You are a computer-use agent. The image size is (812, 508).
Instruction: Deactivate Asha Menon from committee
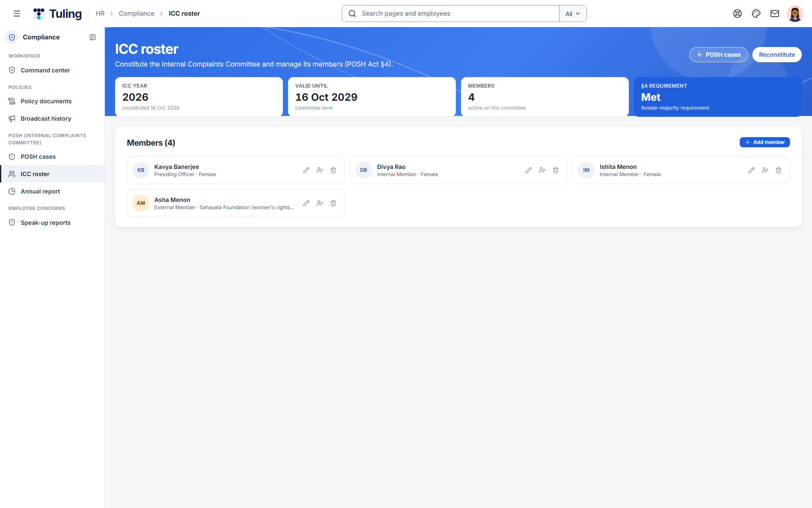[320, 203]
